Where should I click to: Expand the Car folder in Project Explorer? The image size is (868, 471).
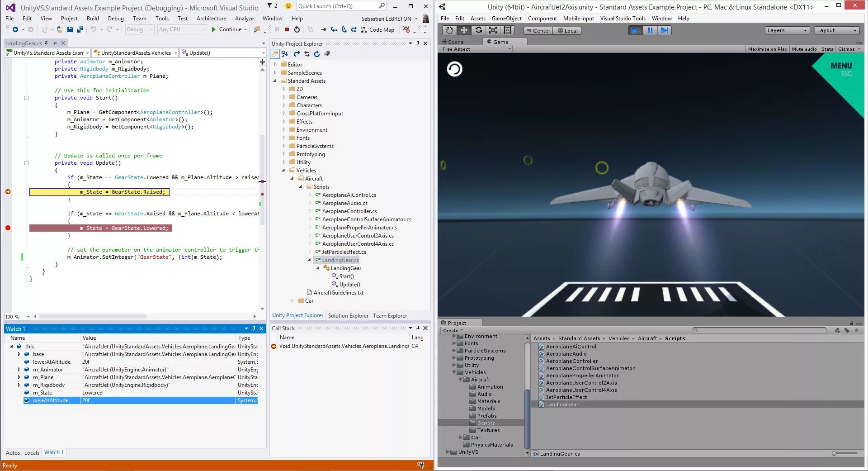(292, 300)
